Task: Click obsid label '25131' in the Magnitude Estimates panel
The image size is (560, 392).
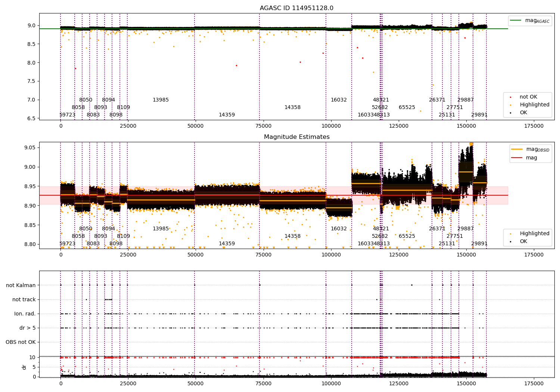Action: (447, 244)
